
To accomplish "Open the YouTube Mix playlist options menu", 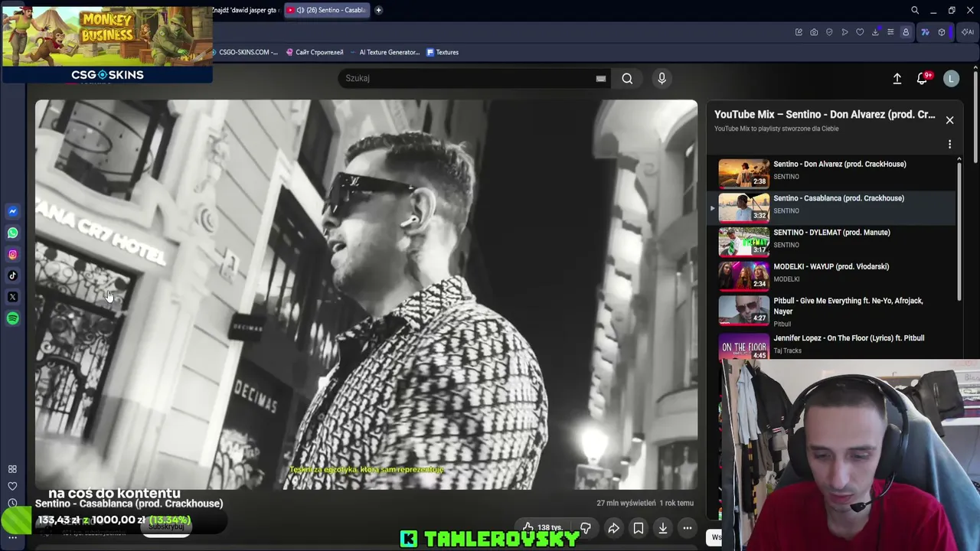I will tap(949, 144).
